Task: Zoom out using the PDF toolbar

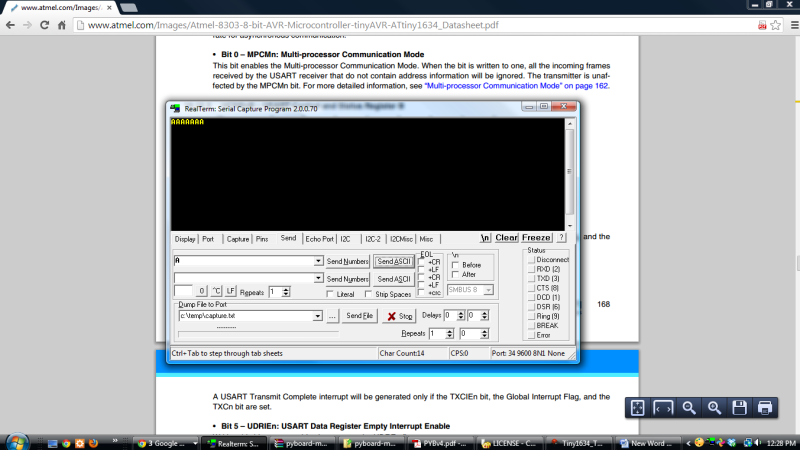Action: [689, 407]
